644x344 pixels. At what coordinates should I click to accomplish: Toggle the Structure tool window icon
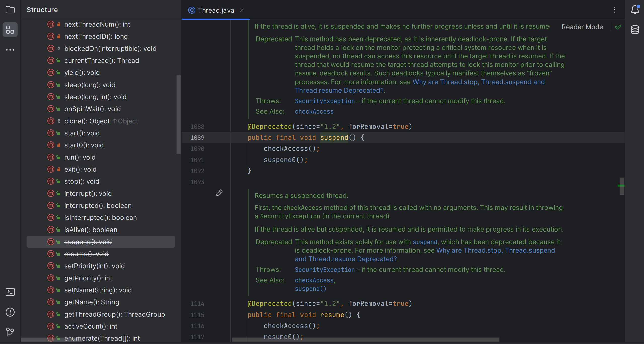click(10, 30)
